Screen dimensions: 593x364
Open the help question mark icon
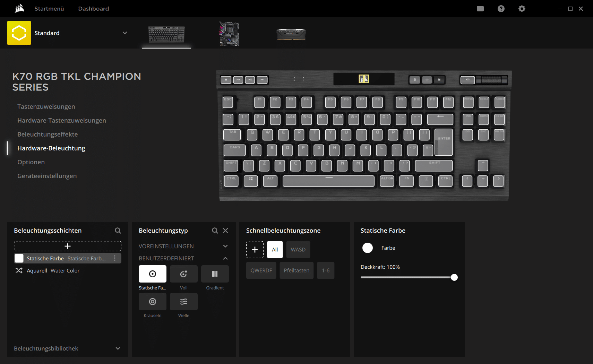[501, 9]
